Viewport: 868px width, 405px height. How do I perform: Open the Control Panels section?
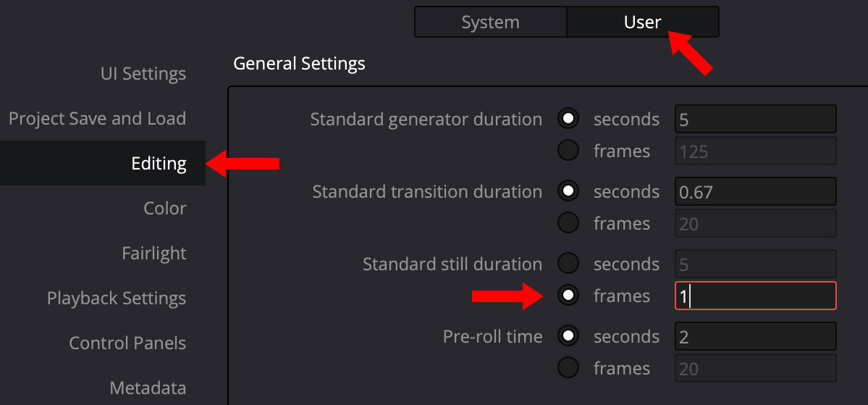127,343
